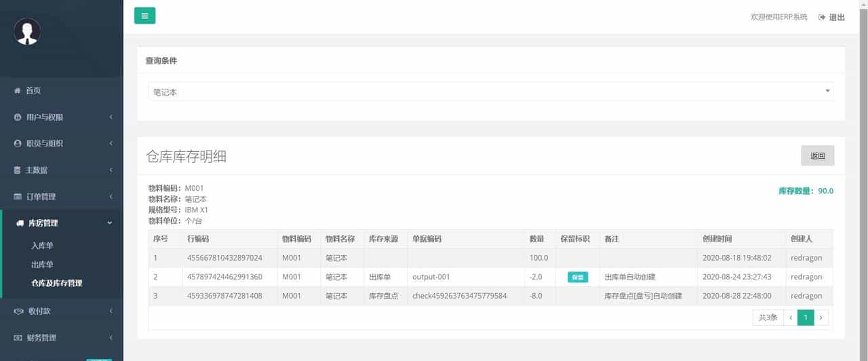
Task: Select 仓库及库存管理 submenu item
Action: (56, 283)
